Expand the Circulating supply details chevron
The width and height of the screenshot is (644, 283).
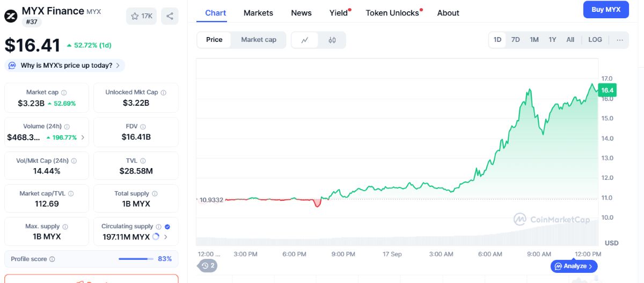pyautogui.click(x=165, y=237)
